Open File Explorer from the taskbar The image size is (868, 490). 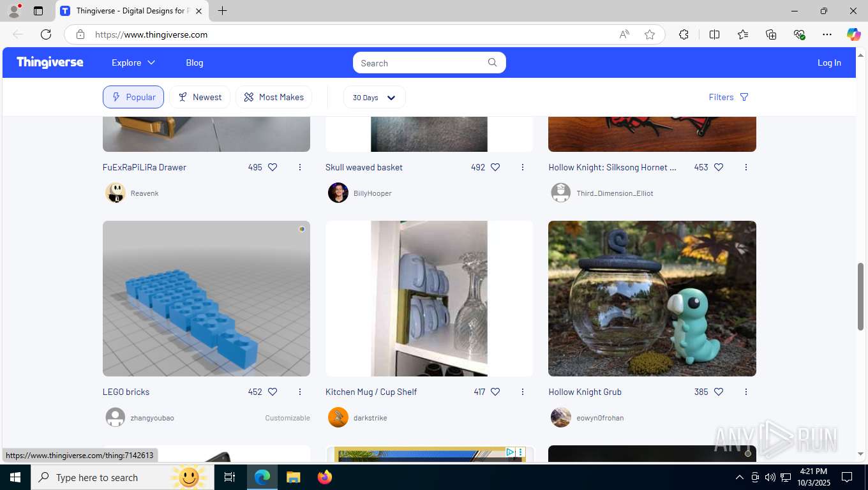(293, 477)
